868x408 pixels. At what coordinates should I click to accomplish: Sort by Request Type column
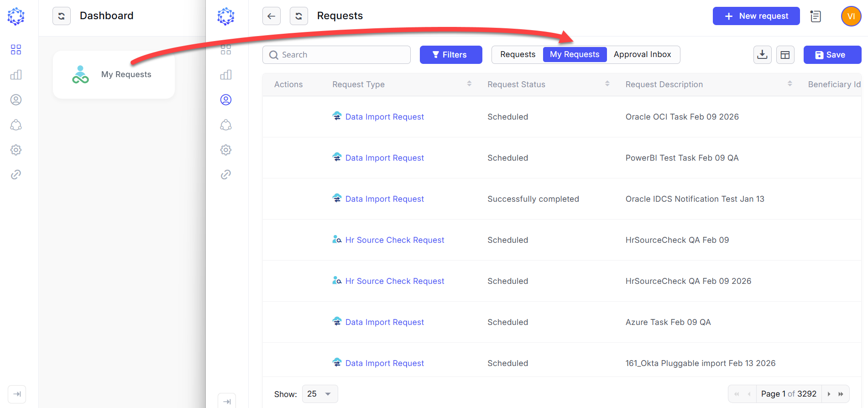(x=469, y=84)
